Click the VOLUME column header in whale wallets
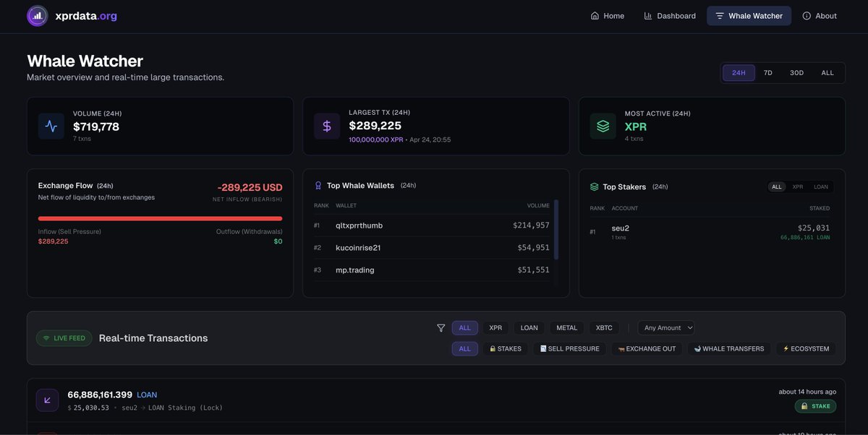 click(538, 206)
